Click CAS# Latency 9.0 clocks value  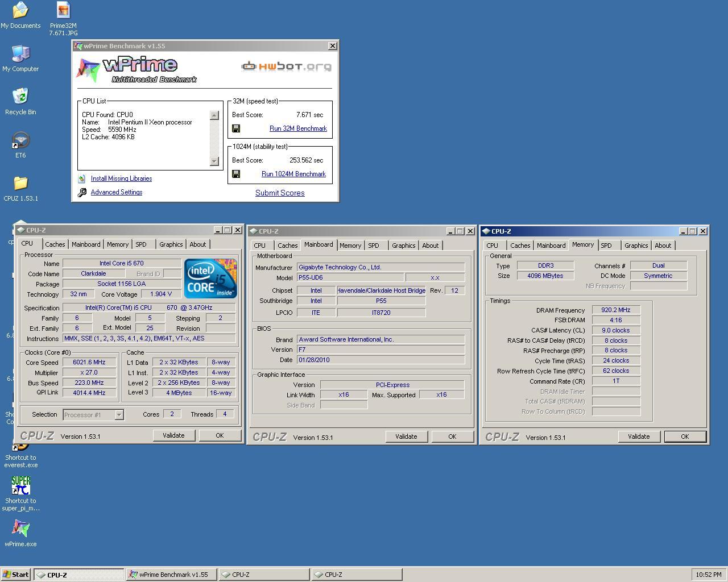point(616,330)
